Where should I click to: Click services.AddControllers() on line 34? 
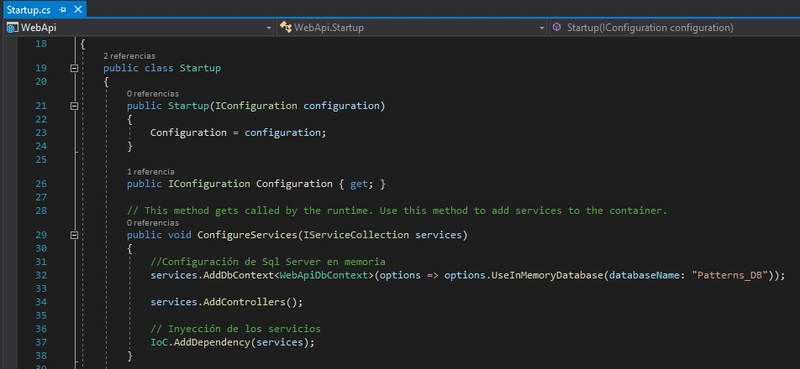227,302
